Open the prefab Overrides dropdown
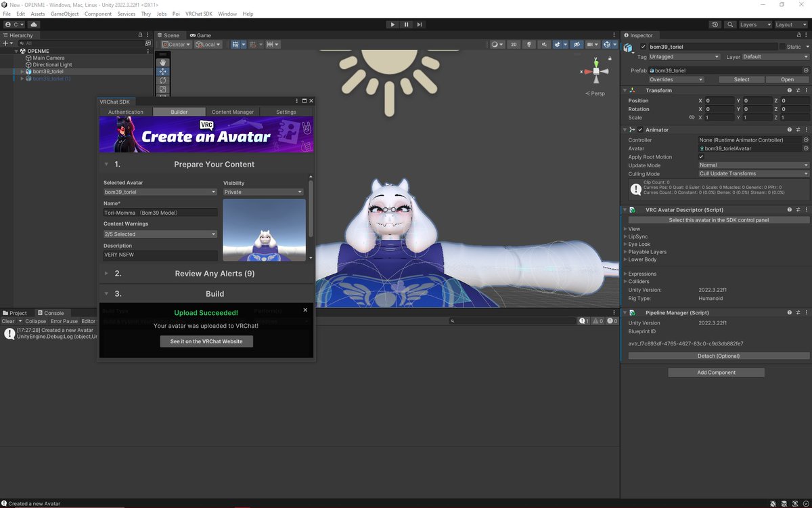This screenshot has width=812, height=508. 676,79
